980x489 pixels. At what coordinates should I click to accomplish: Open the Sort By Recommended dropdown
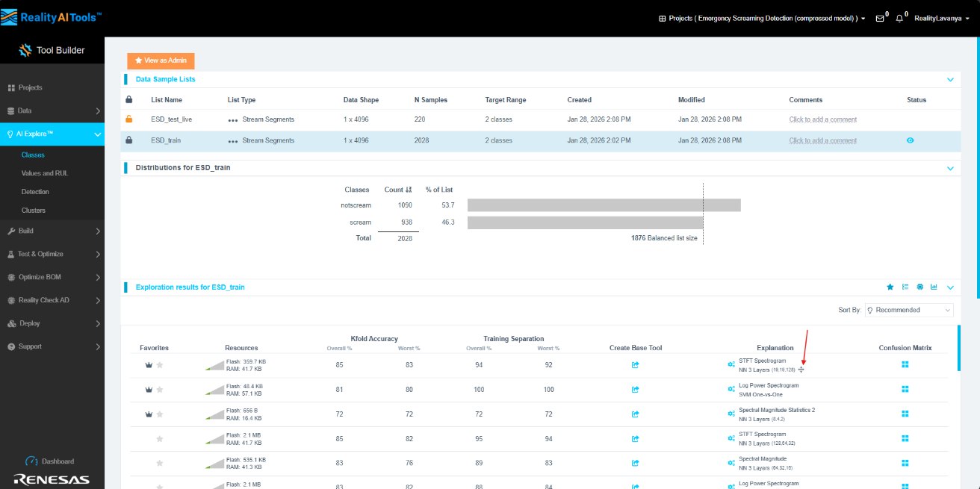pyautogui.click(x=909, y=310)
